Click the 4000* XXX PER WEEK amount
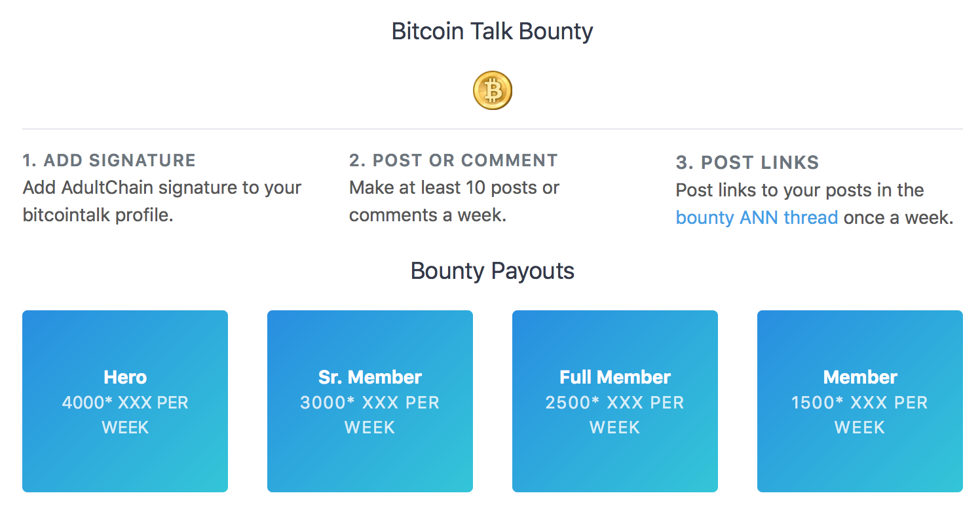Image resolution: width=980 pixels, height=508 pixels. (125, 415)
